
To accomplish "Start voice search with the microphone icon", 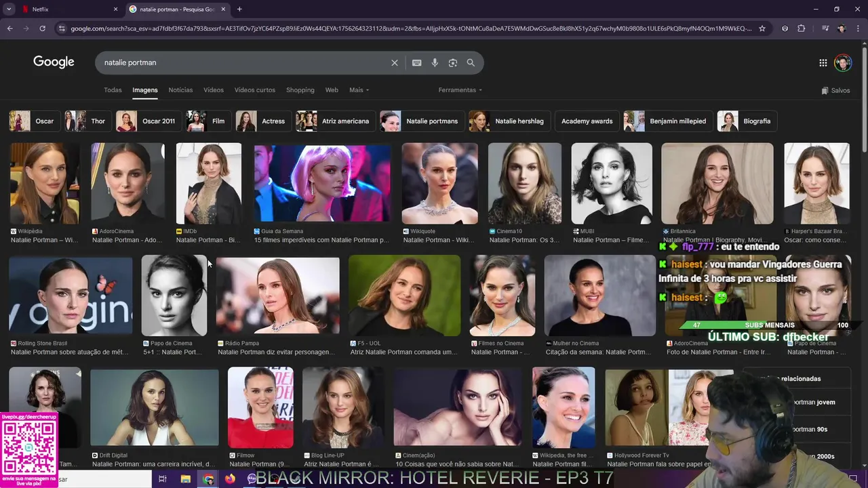I will [x=435, y=62].
